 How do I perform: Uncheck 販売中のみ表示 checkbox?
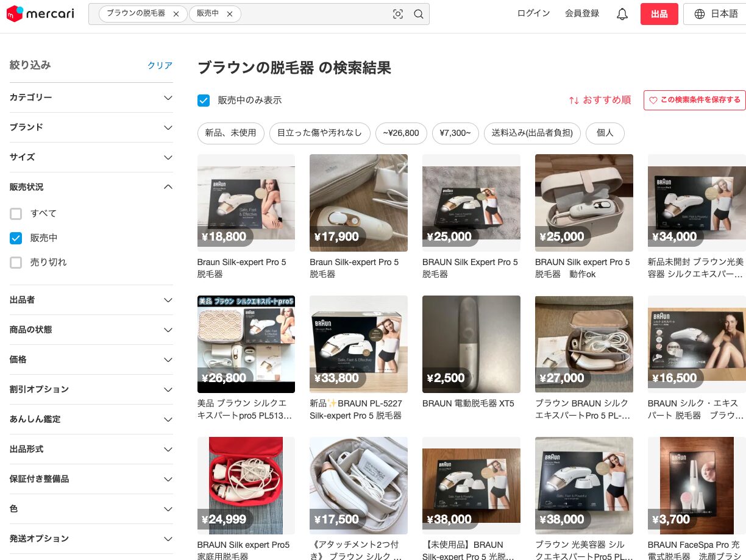[204, 101]
